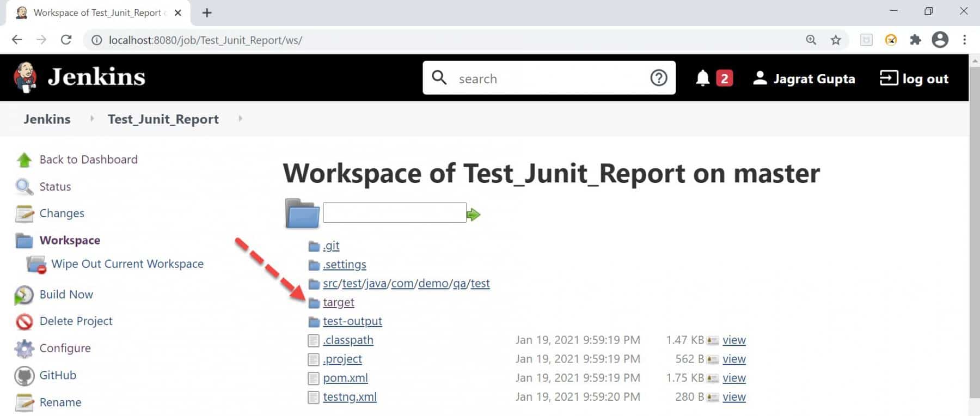Open the Status page
The width and height of the screenshot is (980, 416).
pos(55,187)
